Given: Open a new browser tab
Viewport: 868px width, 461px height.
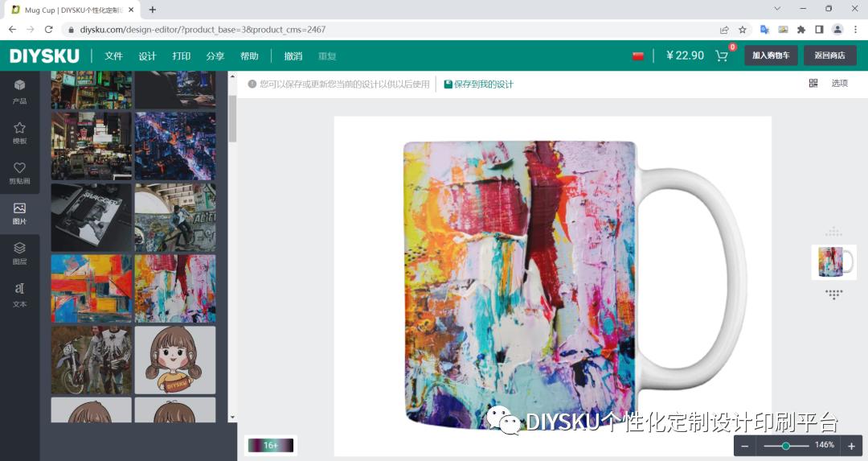Looking at the screenshot, I should pos(152,10).
